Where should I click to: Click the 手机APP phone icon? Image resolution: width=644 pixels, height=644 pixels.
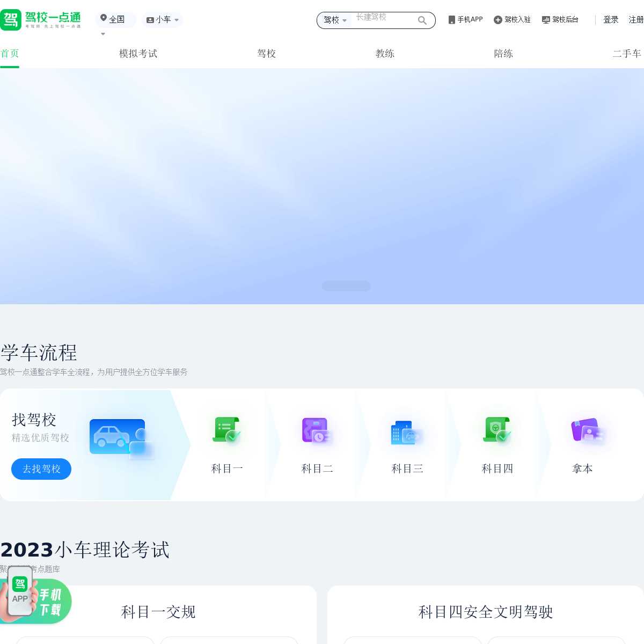pyautogui.click(x=452, y=20)
